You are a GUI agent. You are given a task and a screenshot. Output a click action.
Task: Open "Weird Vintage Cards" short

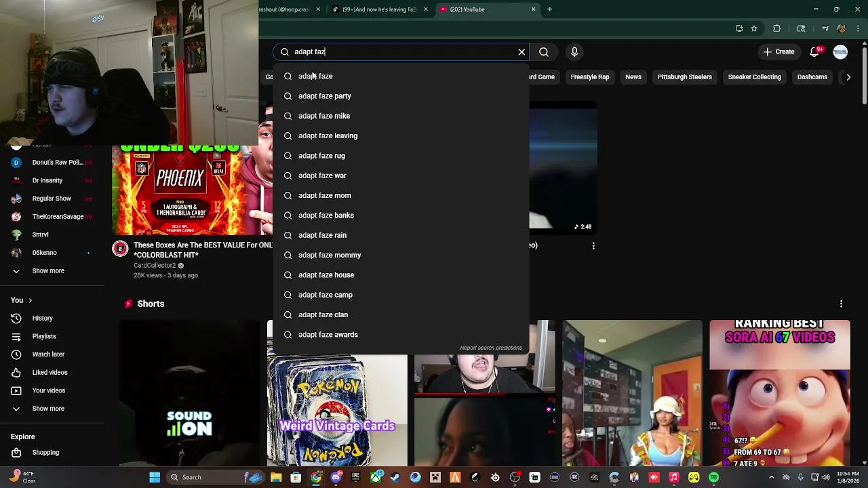pos(338,411)
